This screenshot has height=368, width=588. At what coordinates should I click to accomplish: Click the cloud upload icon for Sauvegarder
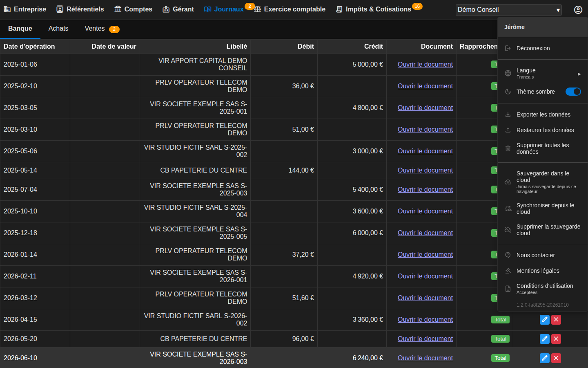[x=508, y=182]
